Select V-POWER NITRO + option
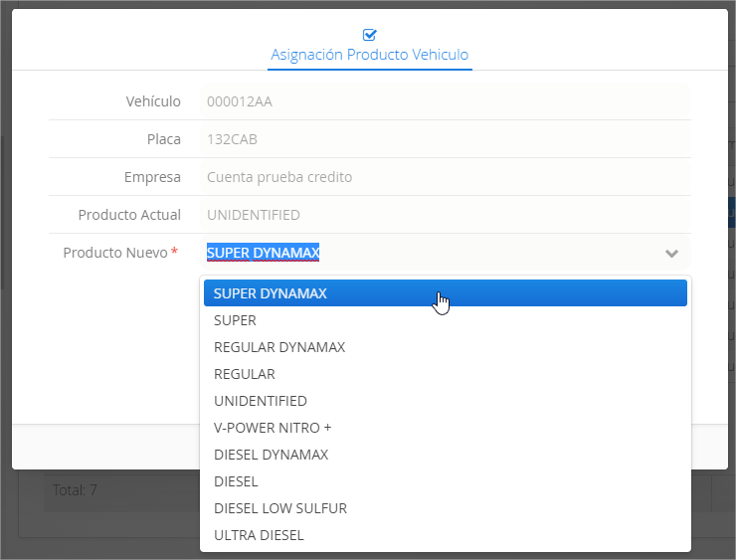Screen dimensions: 736x560 pos(445,428)
